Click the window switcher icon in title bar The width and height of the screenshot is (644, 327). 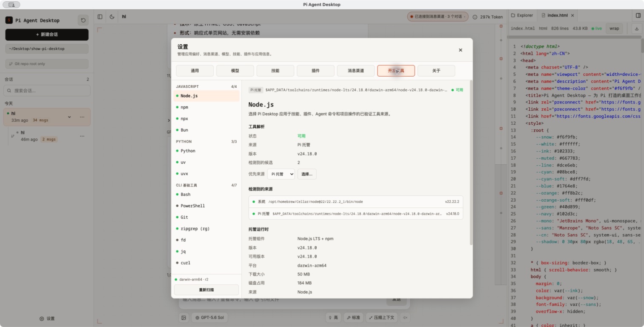click(x=11, y=5)
